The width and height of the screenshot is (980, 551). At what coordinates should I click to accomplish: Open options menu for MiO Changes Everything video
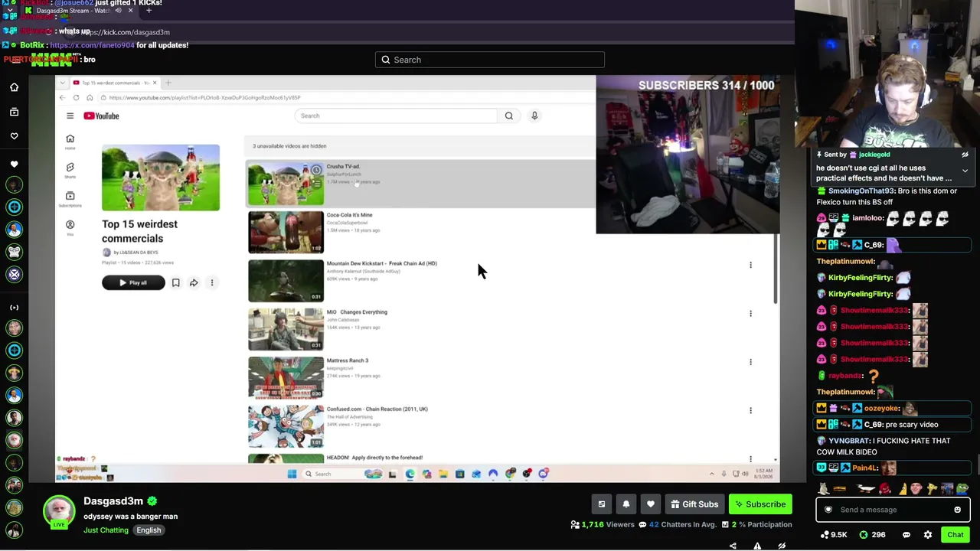point(750,313)
